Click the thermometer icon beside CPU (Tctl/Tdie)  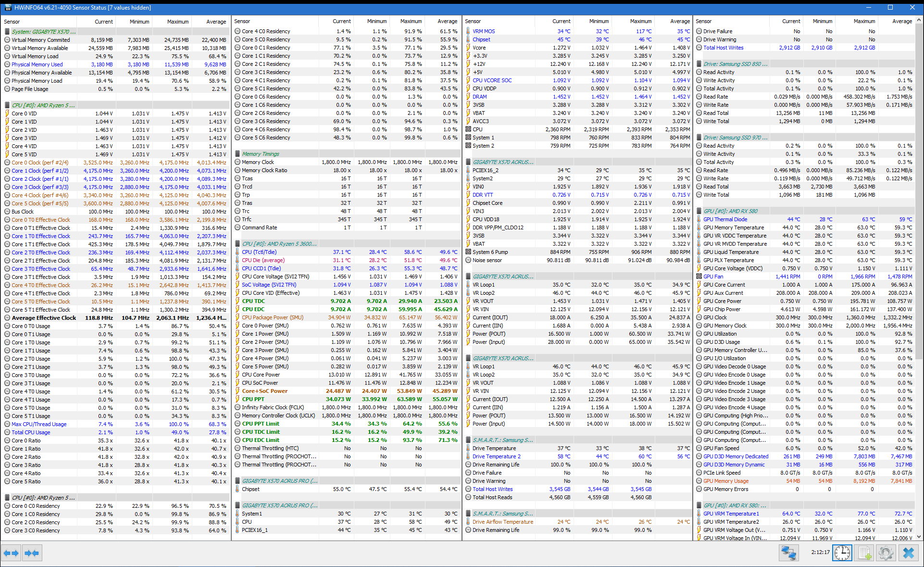click(x=237, y=252)
